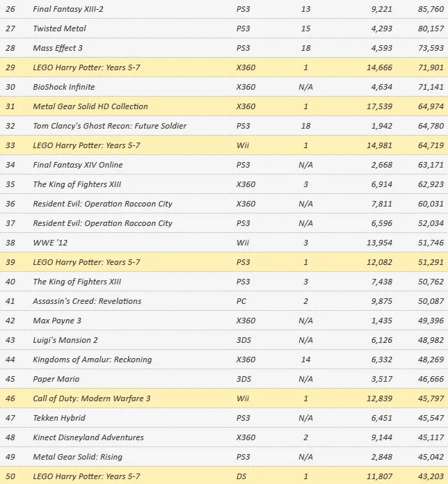Select Resident Evil Raccoon City PS3 entry

click(x=103, y=224)
